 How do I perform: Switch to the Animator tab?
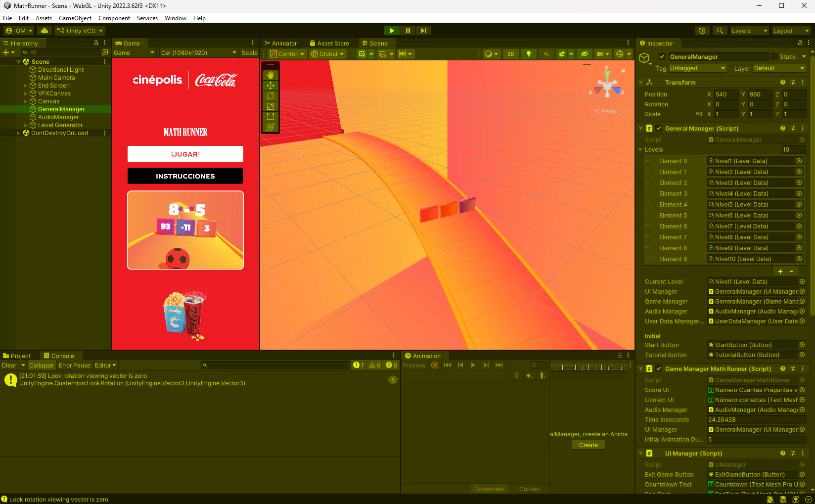click(281, 44)
